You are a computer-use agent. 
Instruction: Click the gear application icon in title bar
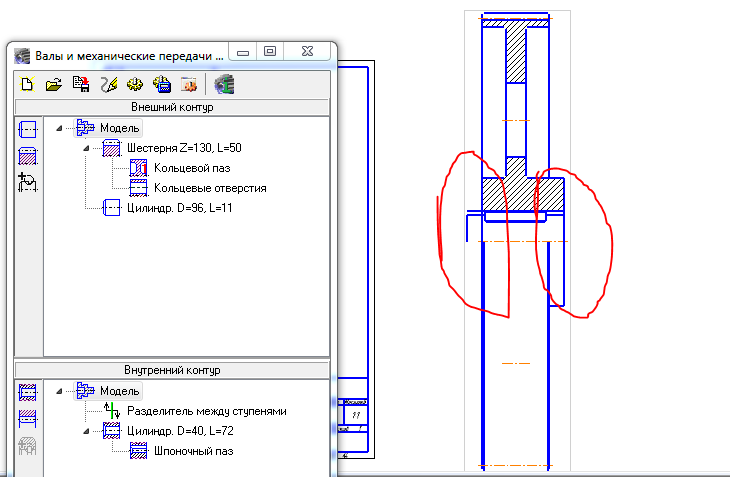click(22, 56)
